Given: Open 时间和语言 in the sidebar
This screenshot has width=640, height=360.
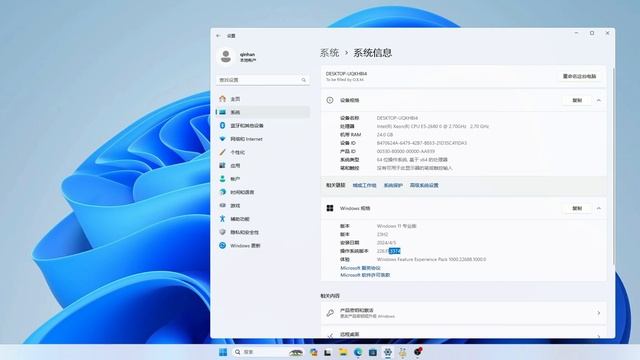Looking at the screenshot, I should [x=262, y=192].
